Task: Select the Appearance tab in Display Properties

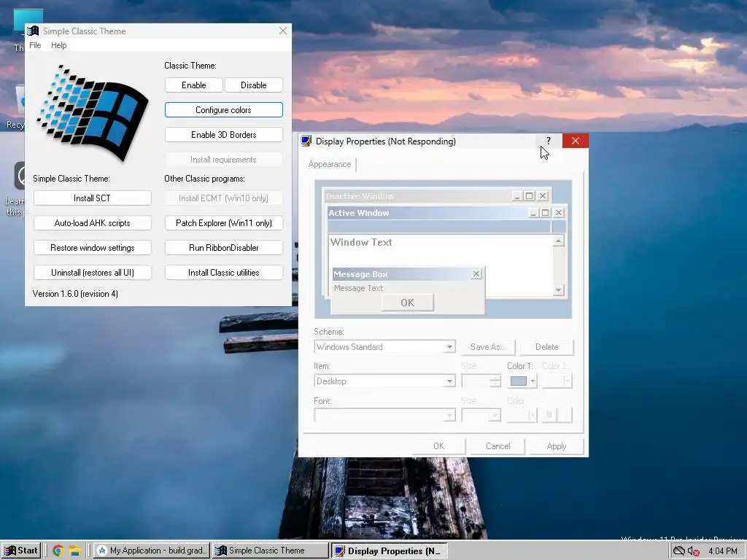Action: pyautogui.click(x=330, y=164)
